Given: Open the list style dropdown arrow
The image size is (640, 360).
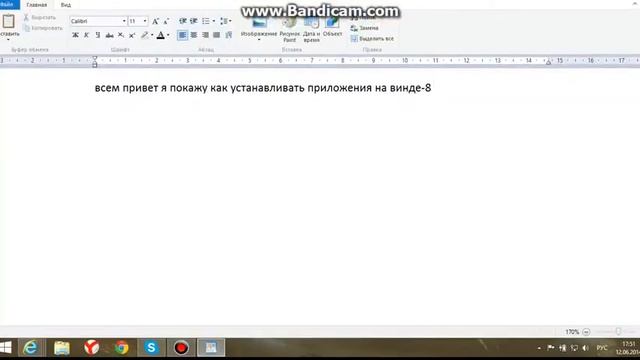Looking at the screenshot, I should tap(213, 21).
